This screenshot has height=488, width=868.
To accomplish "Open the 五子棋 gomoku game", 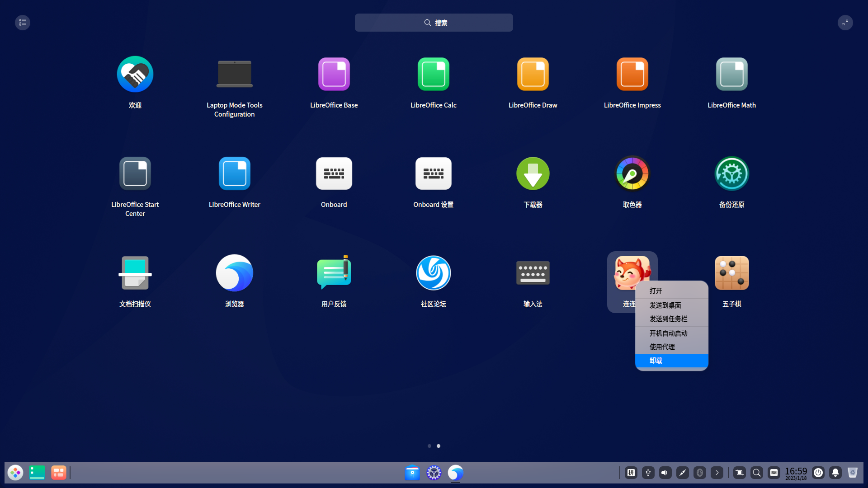I will tap(731, 273).
